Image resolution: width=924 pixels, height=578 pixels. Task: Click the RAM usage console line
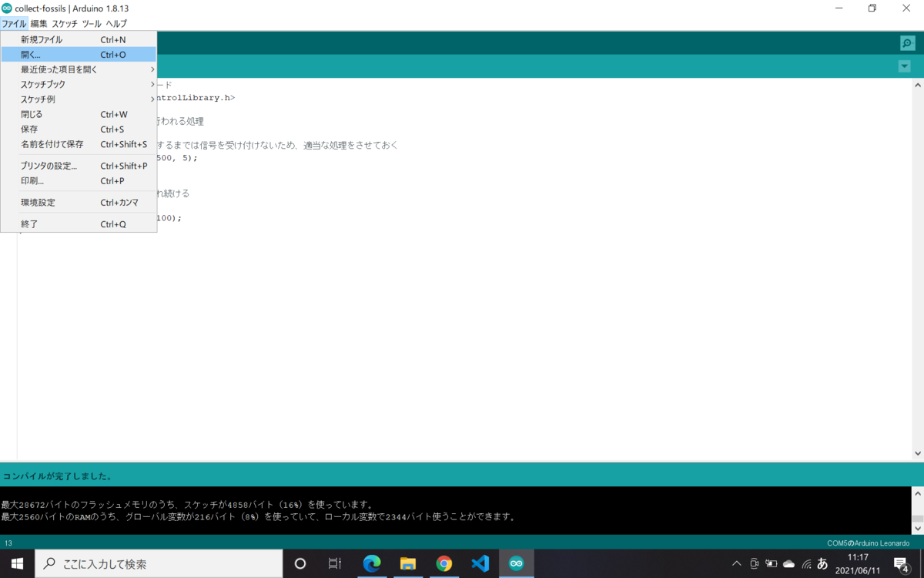[x=259, y=517]
